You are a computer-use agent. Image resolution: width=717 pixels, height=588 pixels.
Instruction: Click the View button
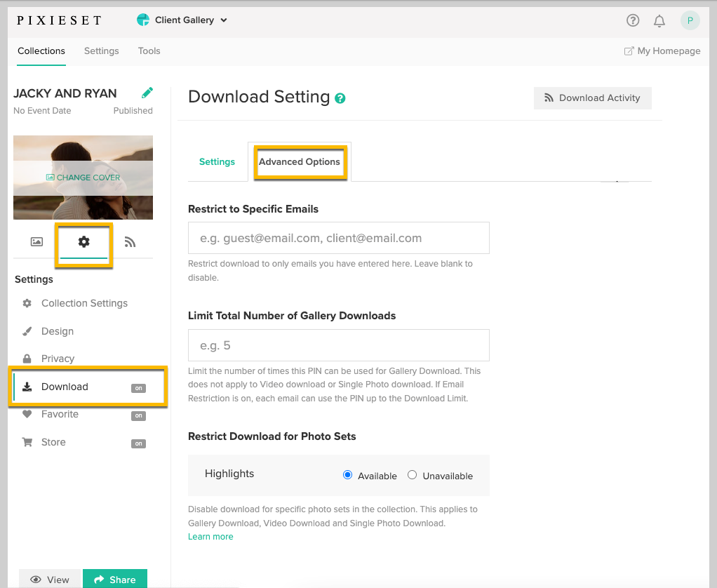(x=50, y=580)
